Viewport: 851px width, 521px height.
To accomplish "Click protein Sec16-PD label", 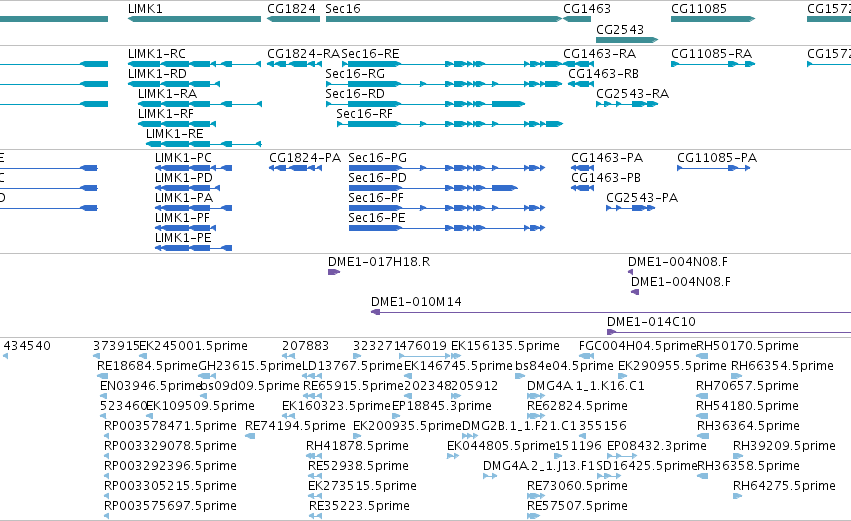I will 377,178.
